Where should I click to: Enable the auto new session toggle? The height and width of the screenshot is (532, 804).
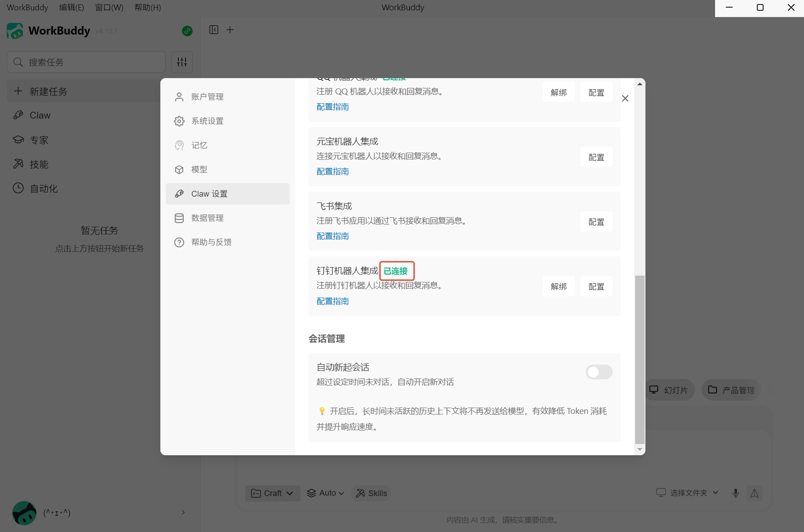[599, 372]
